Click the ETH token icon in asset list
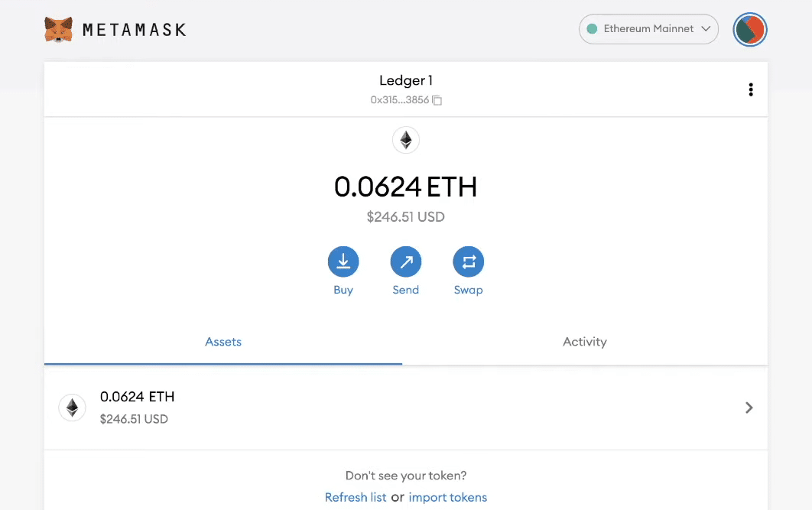This screenshot has width=812, height=510. 72,408
